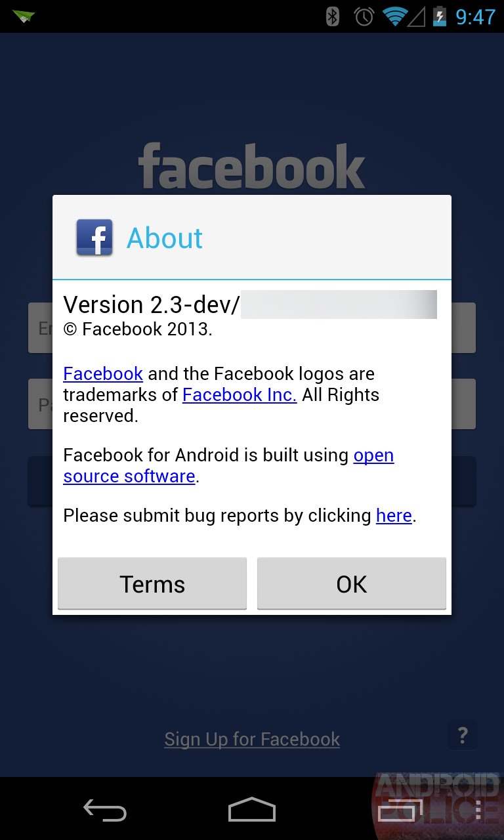
Task: Tap the green notification icon in status bar
Action: [24, 16]
